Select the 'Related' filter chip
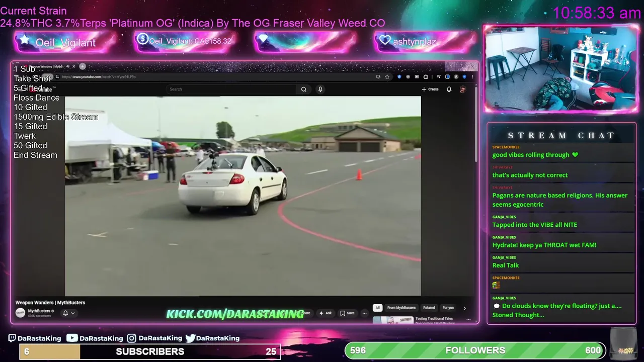The height and width of the screenshot is (362, 644). click(x=429, y=308)
